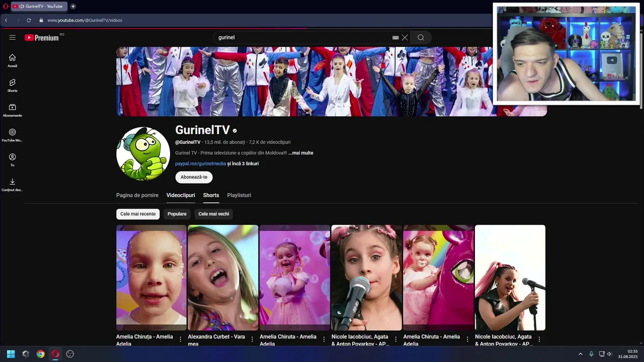Click title Alexandra Curbet - Vara mea

pos(217,340)
